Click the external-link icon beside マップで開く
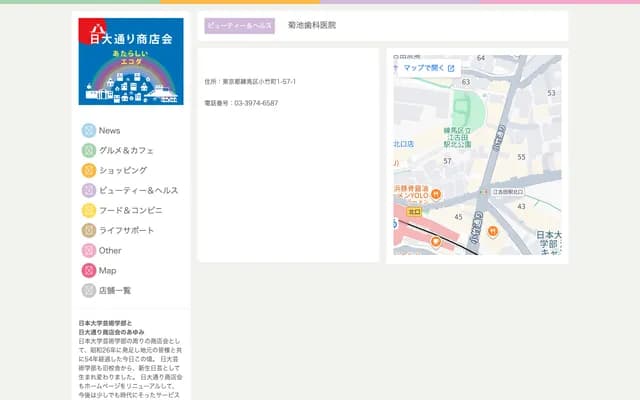The width and height of the screenshot is (640, 400). (x=451, y=68)
